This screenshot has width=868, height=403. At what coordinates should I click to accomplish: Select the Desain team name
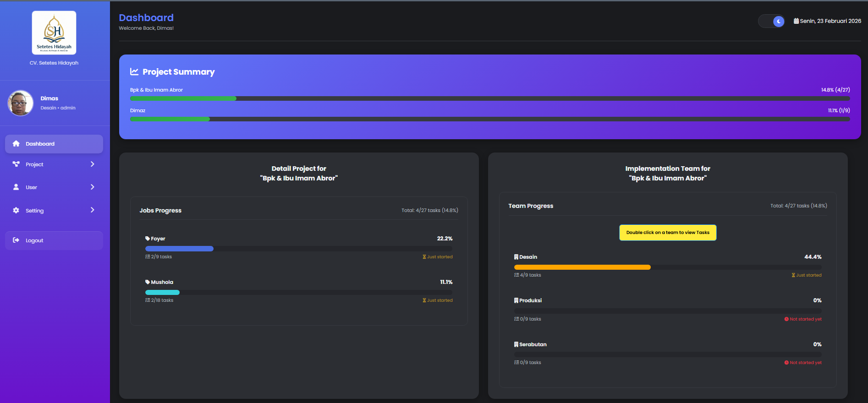click(x=528, y=257)
